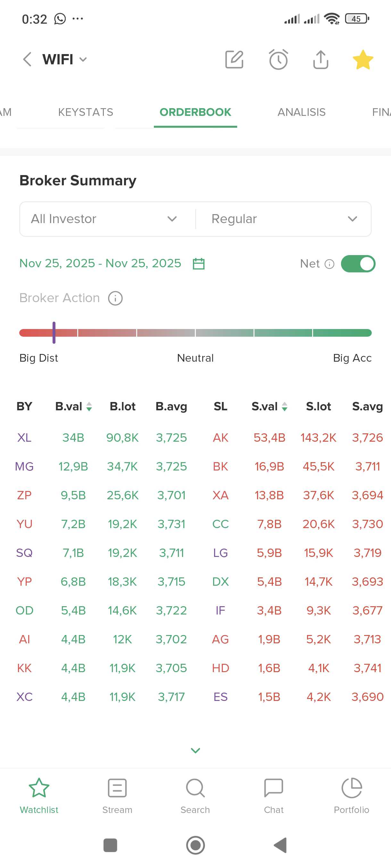
Task: Open the Regular market dropdown
Action: [x=284, y=219]
